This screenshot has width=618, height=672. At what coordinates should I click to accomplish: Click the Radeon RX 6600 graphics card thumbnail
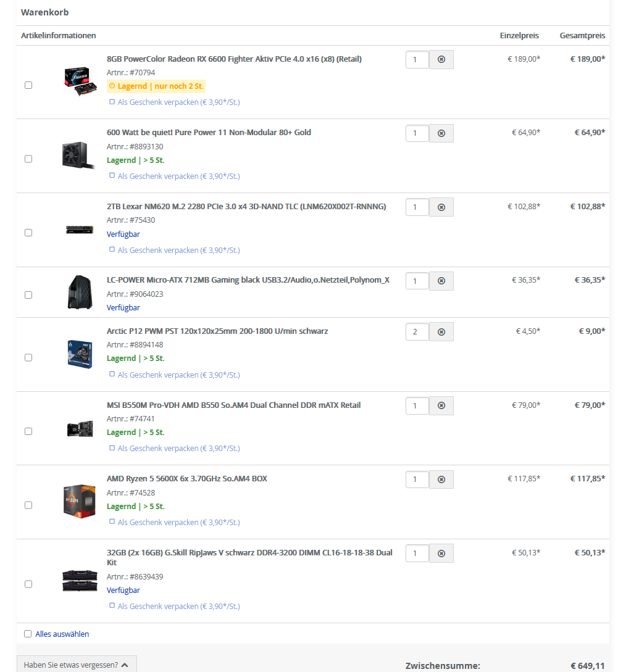(x=80, y=81)
